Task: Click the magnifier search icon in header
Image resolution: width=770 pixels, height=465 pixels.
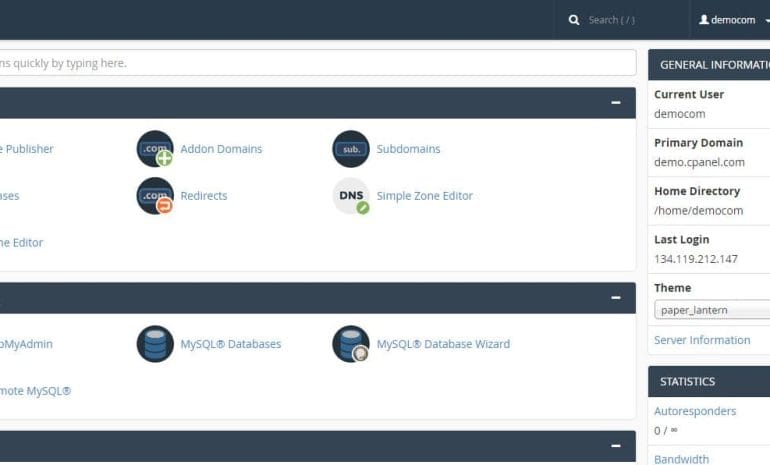Action: click(x=574, y=20)
